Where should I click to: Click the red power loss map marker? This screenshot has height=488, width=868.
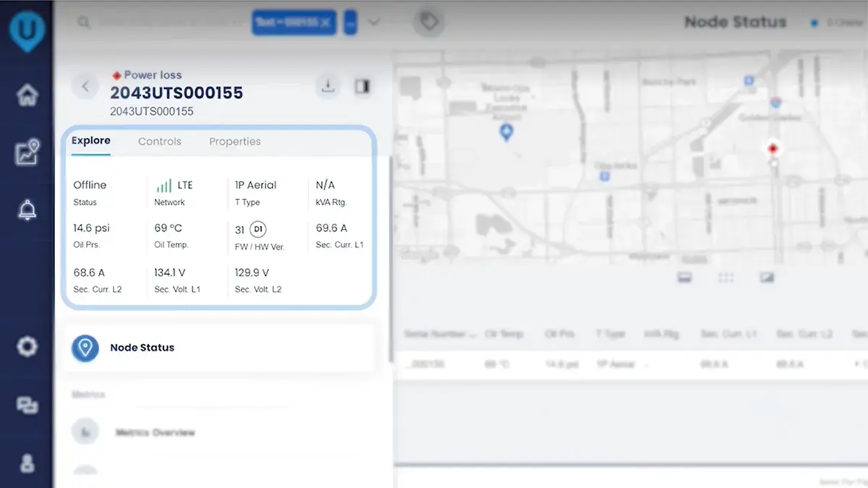pyautogui.click(x=773, y=149)
